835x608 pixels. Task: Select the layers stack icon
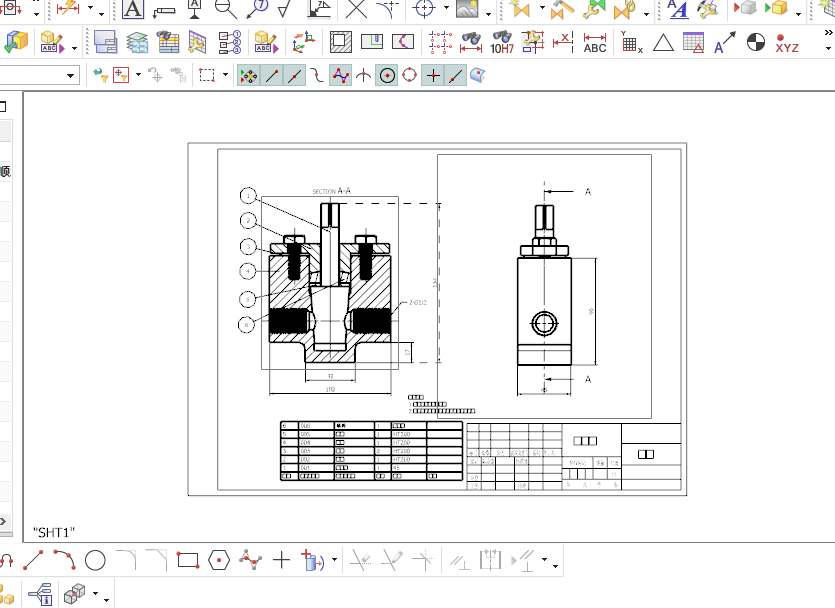coord(137,42)
